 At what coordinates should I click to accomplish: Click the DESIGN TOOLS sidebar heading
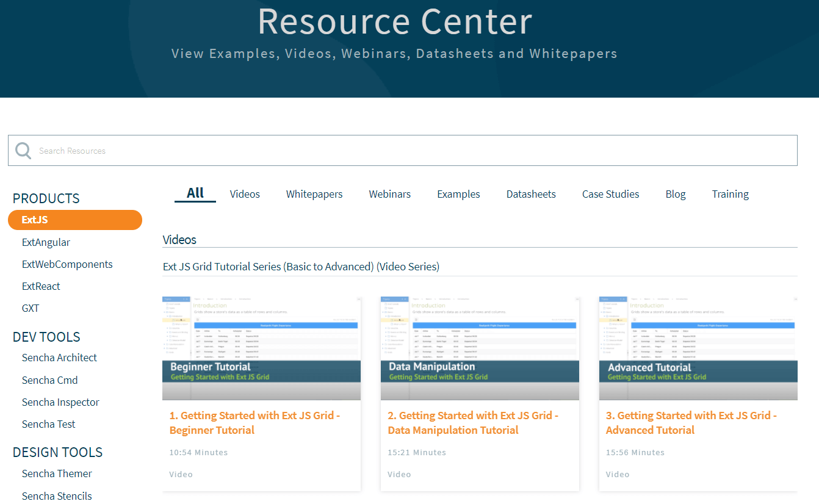click(x=57, y=452)
